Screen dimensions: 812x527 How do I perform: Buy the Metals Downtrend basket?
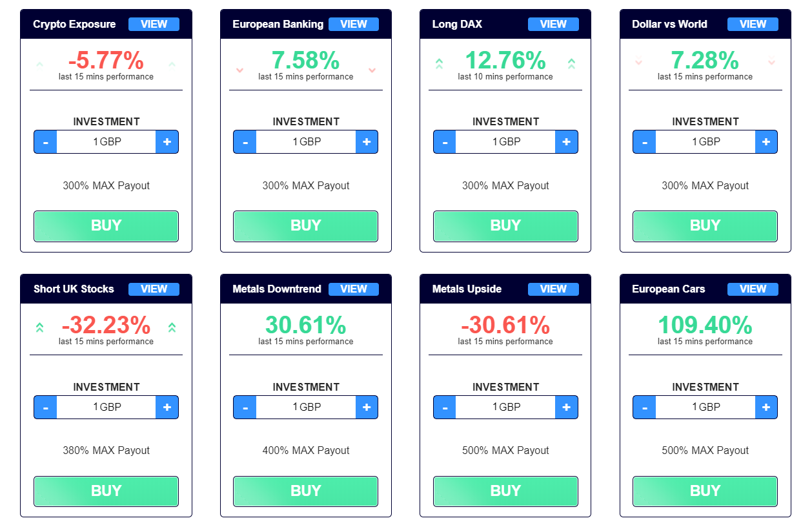click(x=305, y=491)
